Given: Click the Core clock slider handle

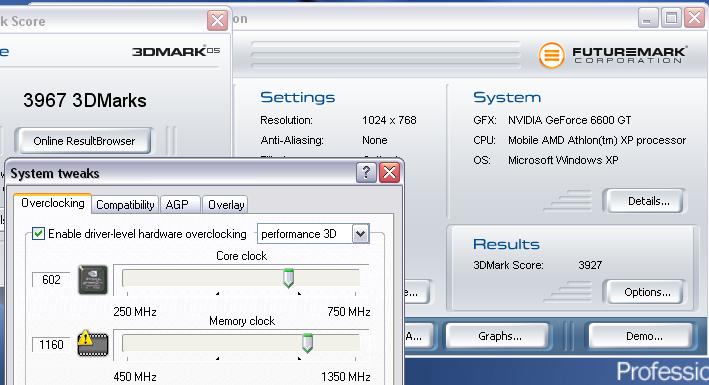Looking at the screenshot, I should coord(288,278).
